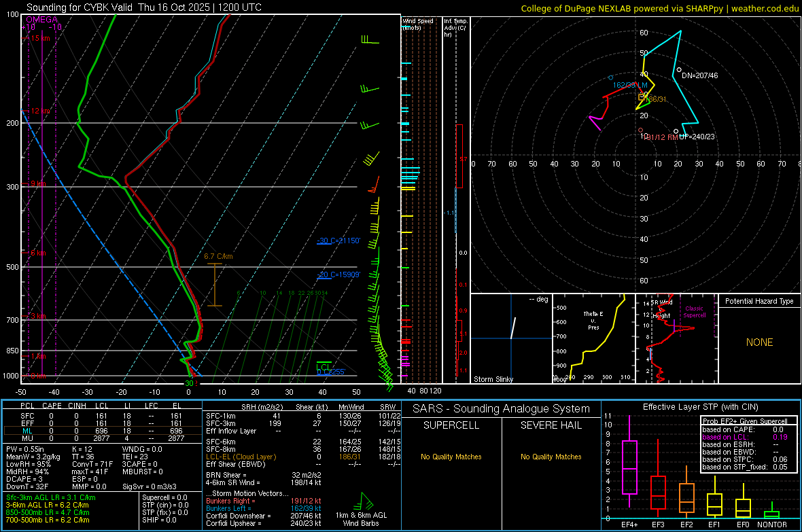Click the 'Theta-E v. Pres' label

pos(593,321)
